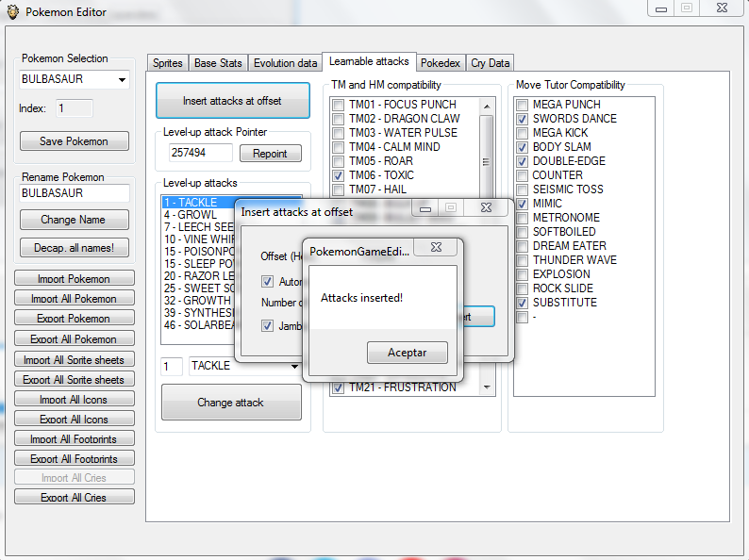The width and height of the screenshot is (749, 560).
Task: Go to the Cry Data tab
Action: [490, 63]
